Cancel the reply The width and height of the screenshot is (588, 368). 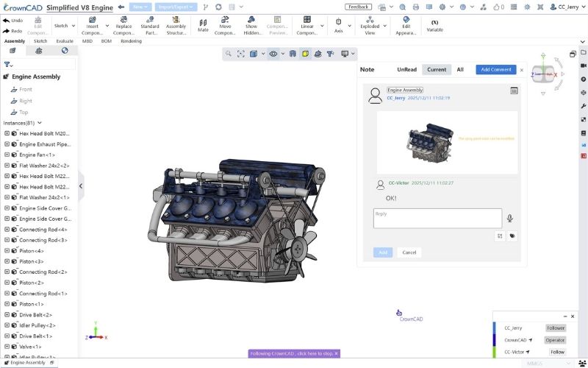(409, 252)
